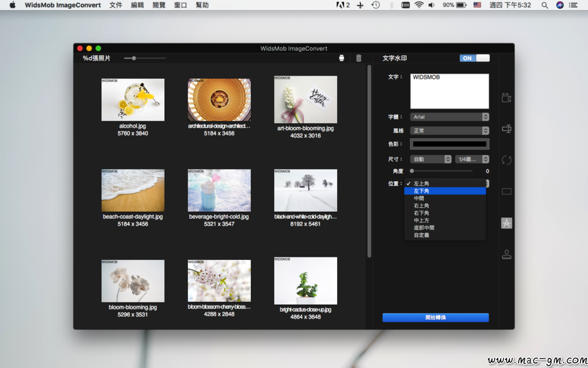588x368 pixels.
Task: Select the text watermark tool icon
Action: (506, 223)
